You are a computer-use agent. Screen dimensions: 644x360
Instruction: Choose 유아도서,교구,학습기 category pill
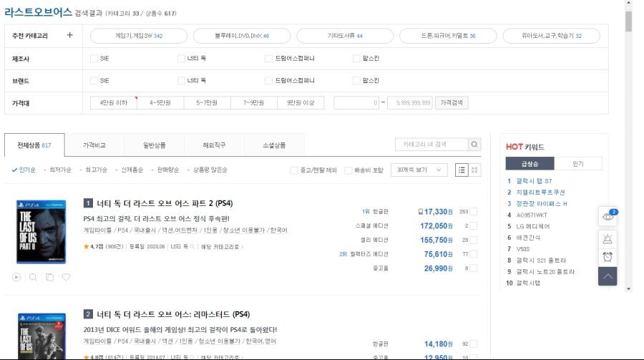[x=552, y=36]
